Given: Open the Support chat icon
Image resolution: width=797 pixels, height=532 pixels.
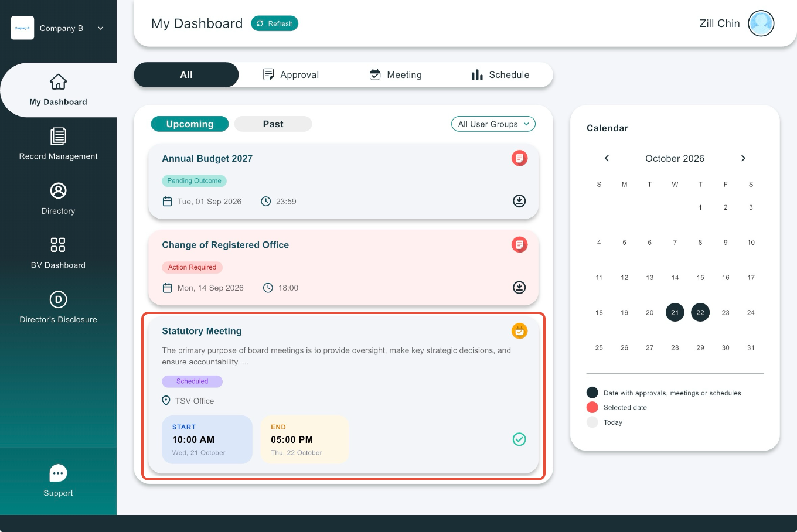Looking at the screenshot, I should pyautogui.click(x=58, y=473).
